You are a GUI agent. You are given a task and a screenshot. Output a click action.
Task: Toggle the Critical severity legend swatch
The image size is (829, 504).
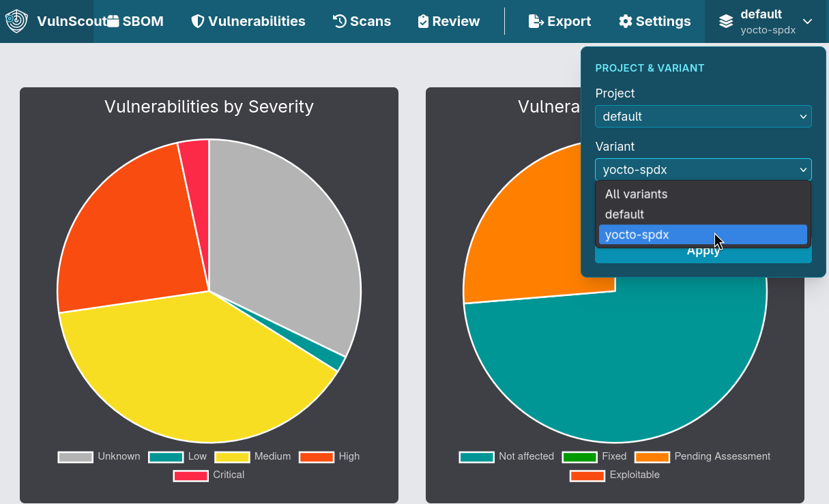click(x=191, y=475)
